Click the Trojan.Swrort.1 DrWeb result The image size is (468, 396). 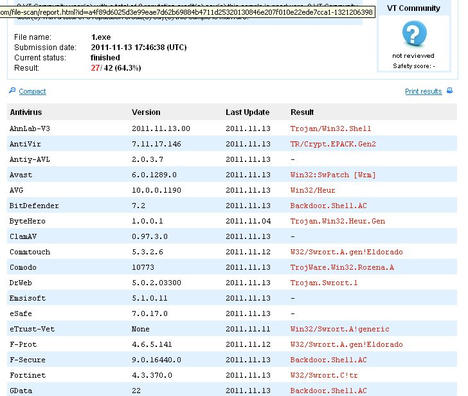pyautogui.click(x=324, y=283)
